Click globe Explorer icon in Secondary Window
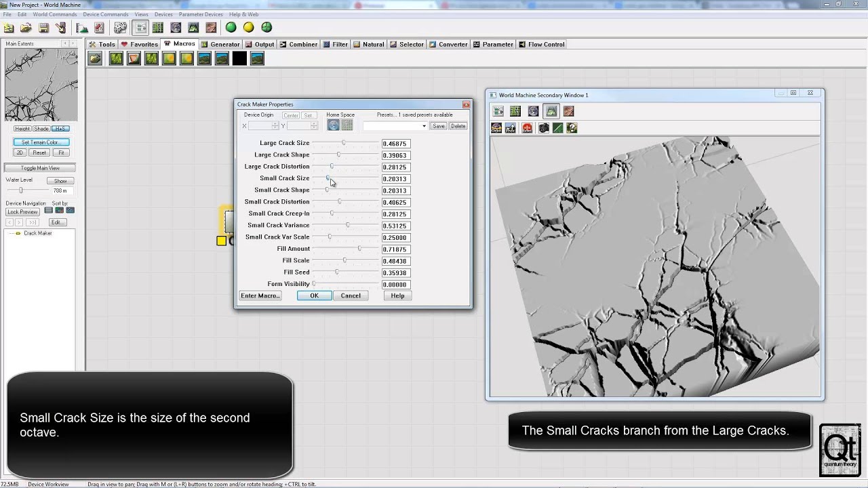The width and height of the screenshot is (868, 488). click(x=533, y=111)
